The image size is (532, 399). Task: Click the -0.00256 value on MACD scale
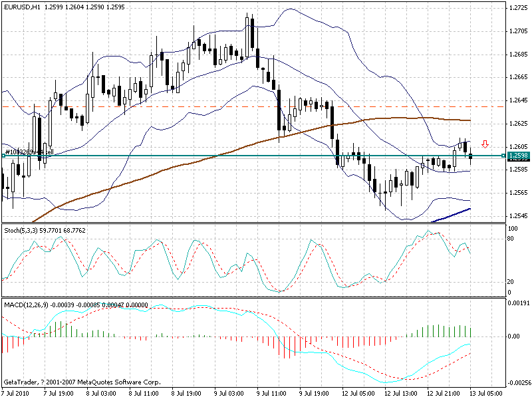click(519, 383)
